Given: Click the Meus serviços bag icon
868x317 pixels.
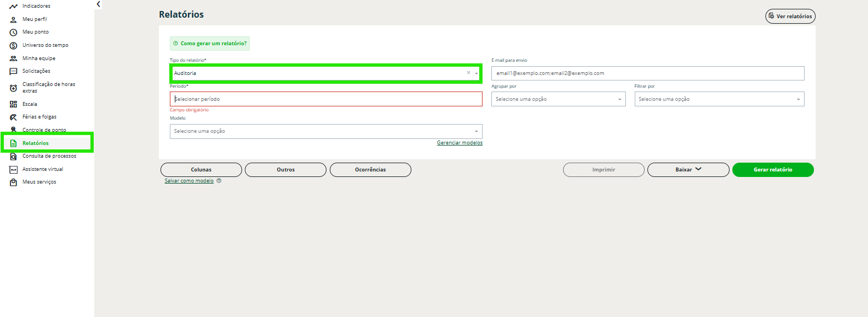Looking at the screenshot, I should [x=13, y=182].
